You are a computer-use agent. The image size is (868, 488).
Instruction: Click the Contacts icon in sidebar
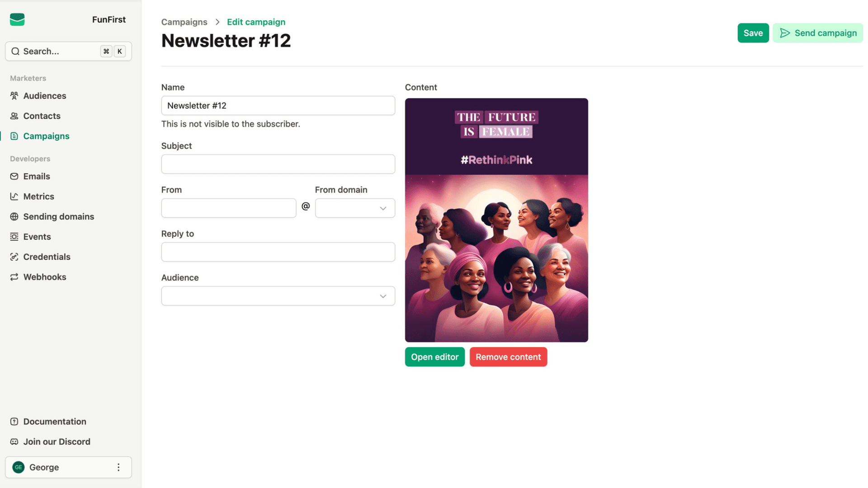click(14, 116)
